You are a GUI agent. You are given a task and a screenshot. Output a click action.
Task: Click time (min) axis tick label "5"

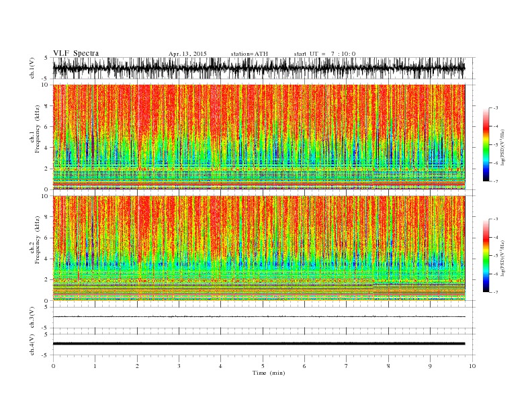point(263,366)
